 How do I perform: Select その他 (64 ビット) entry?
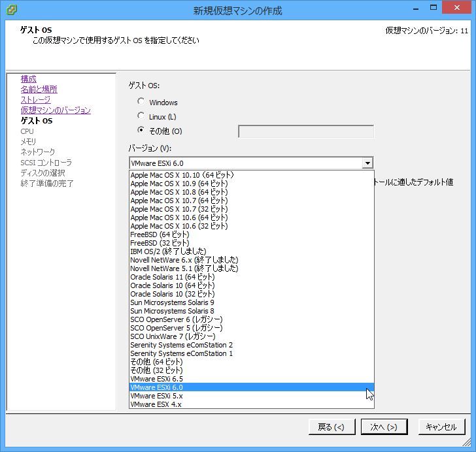click(x=251, y=362)
